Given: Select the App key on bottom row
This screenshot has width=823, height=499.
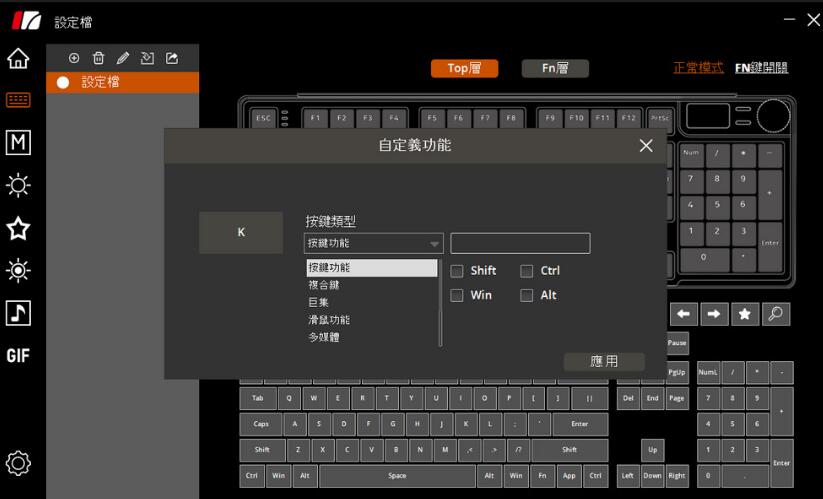Looking at the screenshot, I should 569,476.
